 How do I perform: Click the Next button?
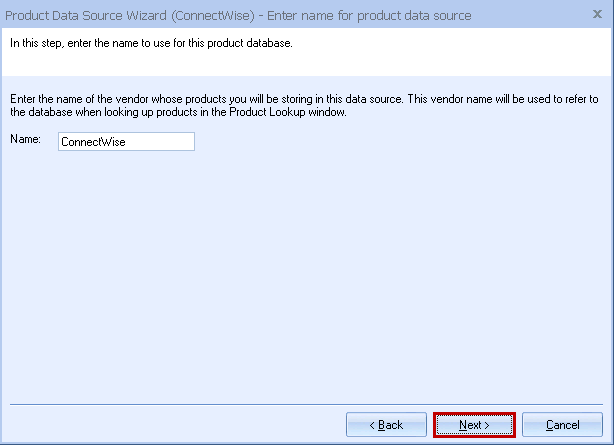pyautogui.click(x=474, y=425)
